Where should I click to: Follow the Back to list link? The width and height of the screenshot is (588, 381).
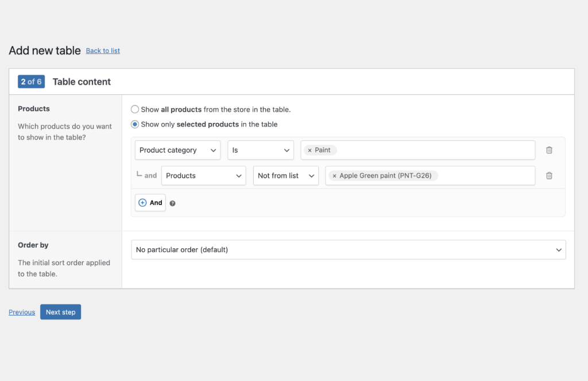coord(102,51)
